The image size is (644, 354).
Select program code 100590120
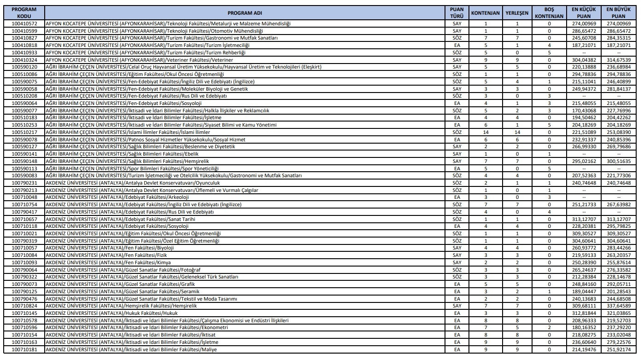coord(23,68)
